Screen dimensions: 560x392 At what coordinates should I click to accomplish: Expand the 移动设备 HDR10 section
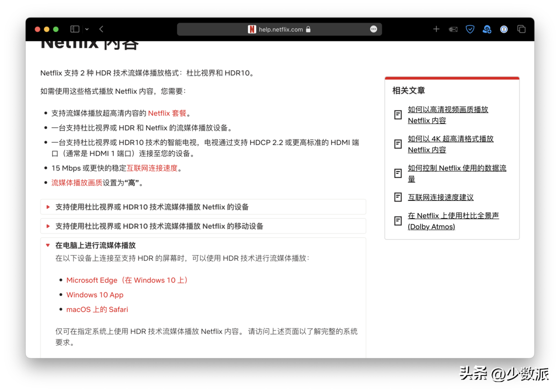point(203,226)
